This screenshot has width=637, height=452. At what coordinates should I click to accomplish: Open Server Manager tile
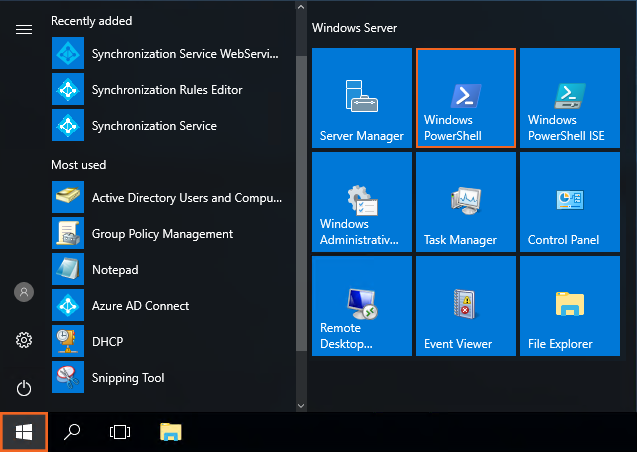(x=361, y=98)
